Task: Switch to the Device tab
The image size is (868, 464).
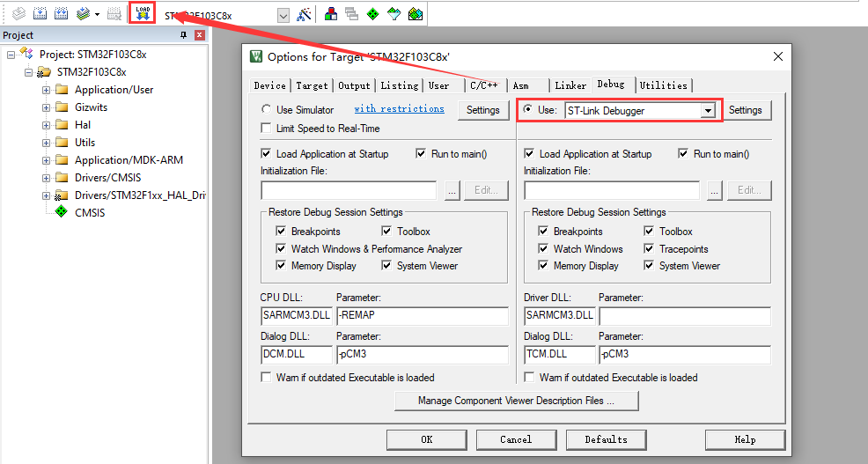Action: pyautogui.click(x=270, y=85)
